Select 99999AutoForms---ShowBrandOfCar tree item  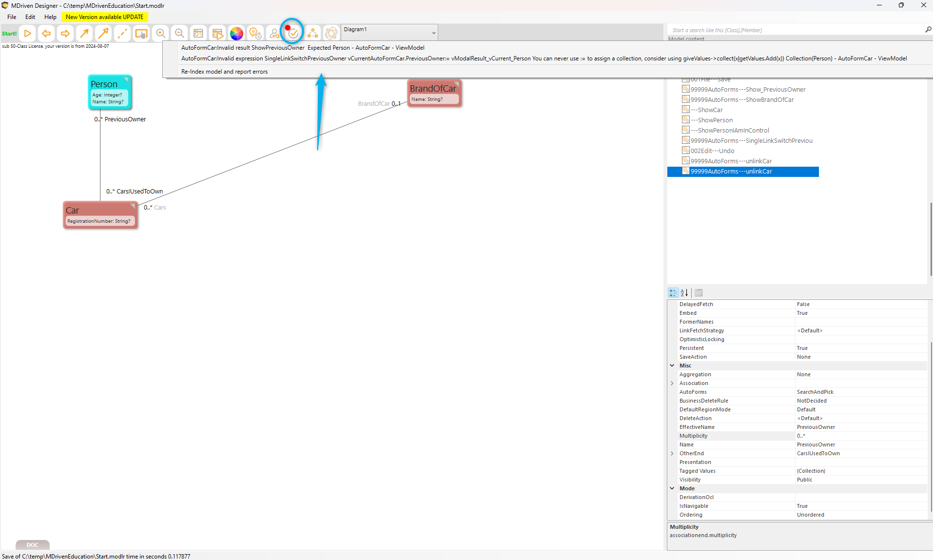[742, 100]
